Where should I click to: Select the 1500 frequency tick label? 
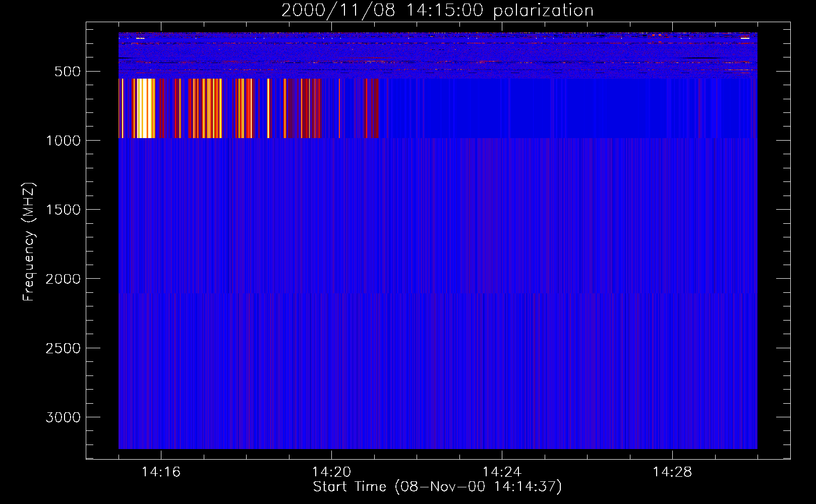[63, 210]
